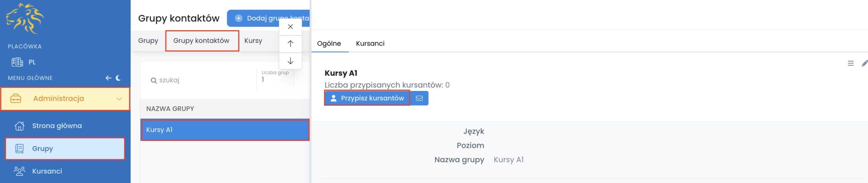Go to the next record with the down arrow
The width and height of the screenshot is (868, 183).
click(290, 61)
